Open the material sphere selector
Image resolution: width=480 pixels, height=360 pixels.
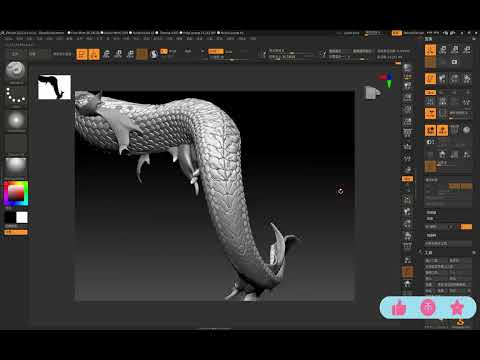point(15,166)
